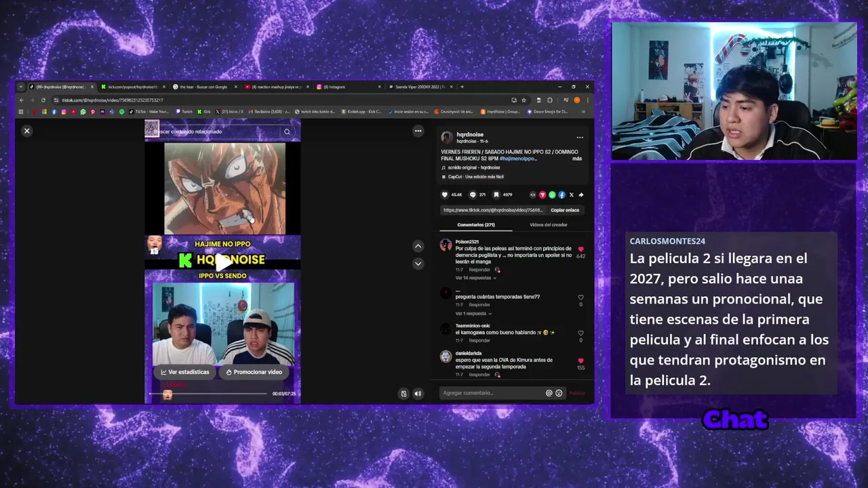Open the emoji picker in comment box
The width and height of the screenshot is (868, 488).
click(x=559, y=393)
